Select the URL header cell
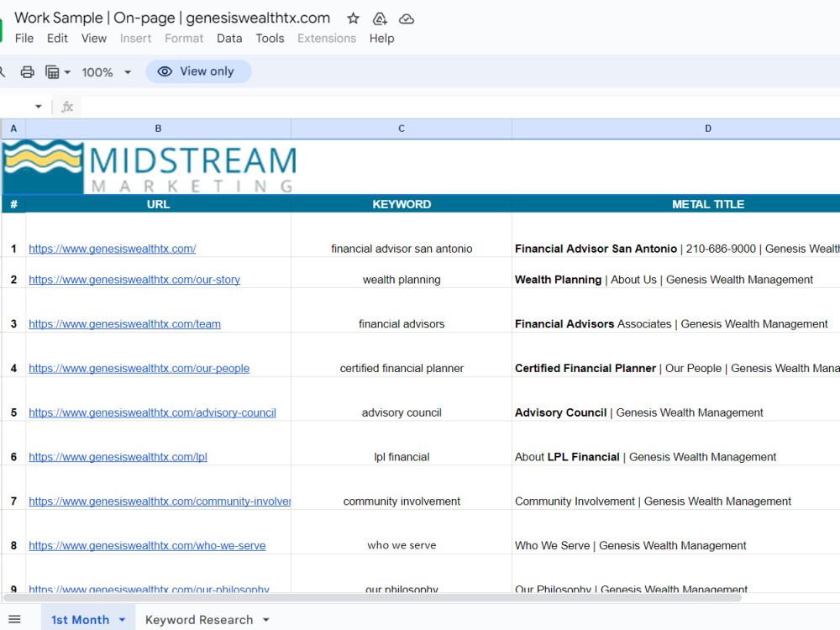The height and width of the screenshot is (630, 840). [x=158, y=204]
